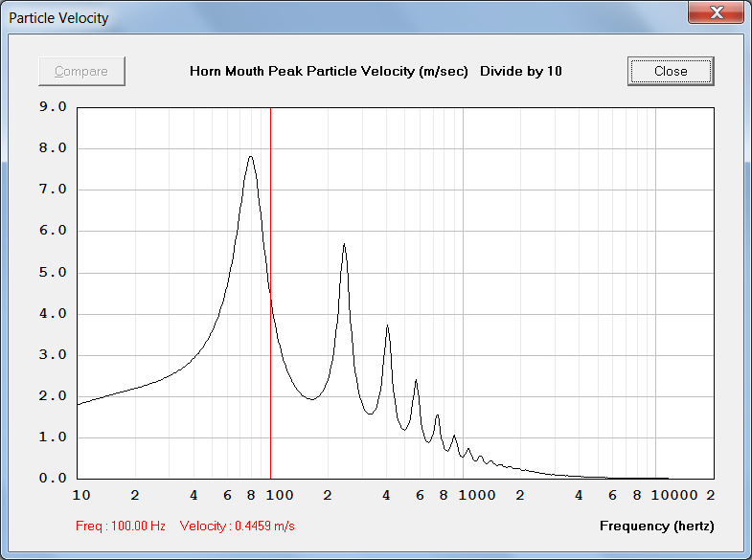The height and width of the screenshot is (560, 752).
Task: Click the 'Frequency (hertz)' axis label
Action: click(x=656, y=526)
